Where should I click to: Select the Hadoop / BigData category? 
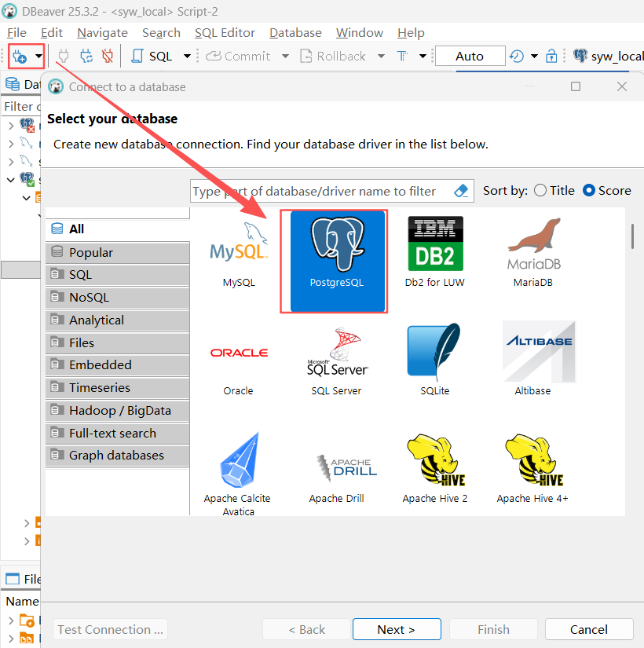tap(117, 410)
